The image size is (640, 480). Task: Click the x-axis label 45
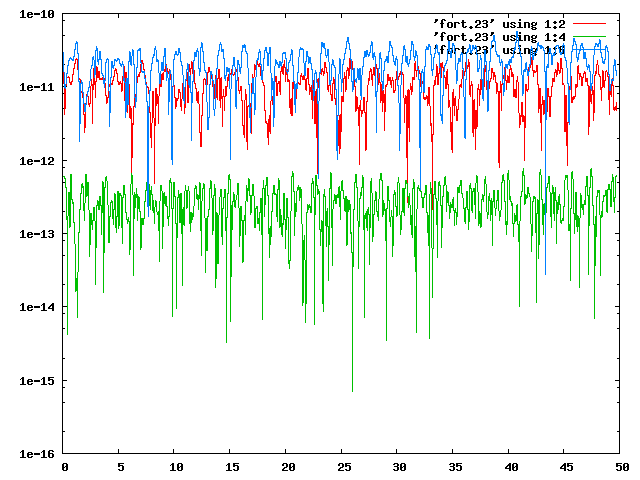pyautogui.click(x=567, y=467)
